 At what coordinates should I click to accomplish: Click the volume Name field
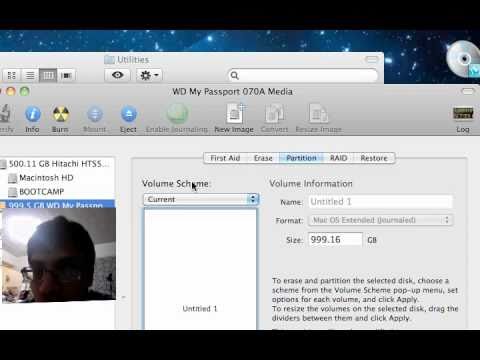point(380,202)
